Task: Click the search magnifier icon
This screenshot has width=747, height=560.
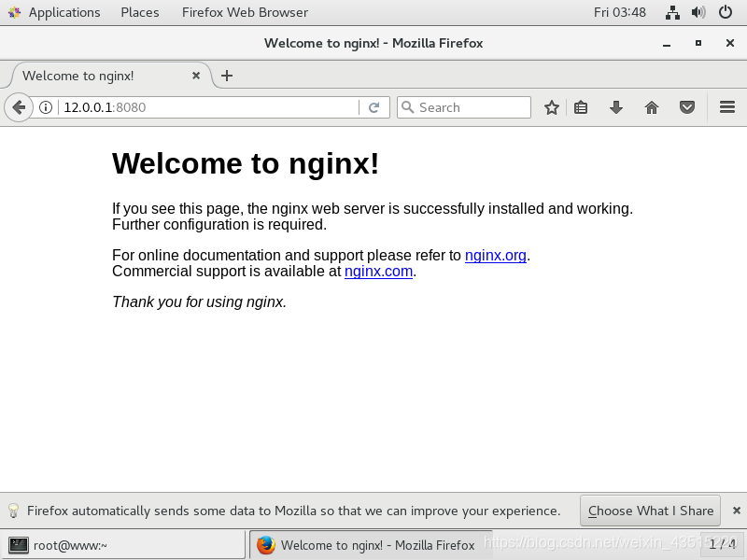Action: coord(407,107)
